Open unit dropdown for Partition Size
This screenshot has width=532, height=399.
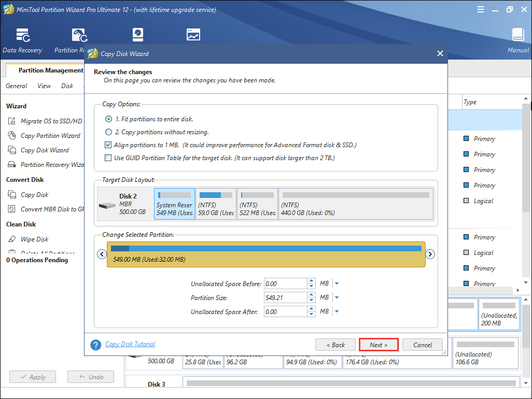(337, 297)
